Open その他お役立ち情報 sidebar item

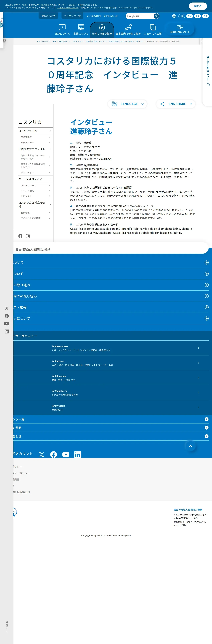coord(35,218)
